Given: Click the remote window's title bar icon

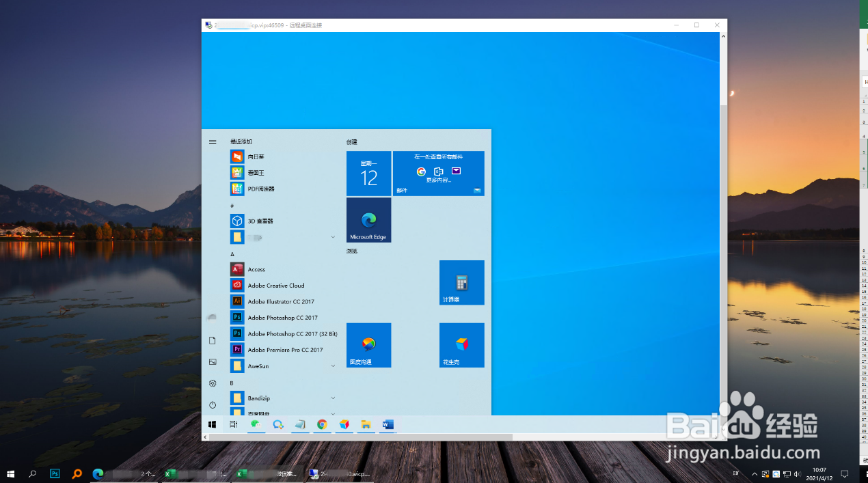Looking at the screenshot, I should tap(208, 25).
